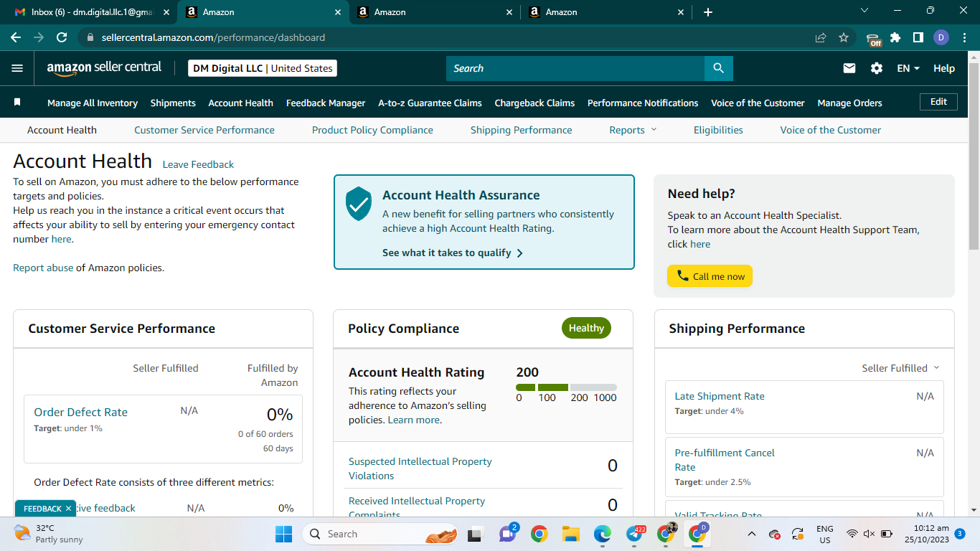Switch to the Shipping Performance tab
Image resolution: width=980 pixels, height=551 pixels.
522,130
